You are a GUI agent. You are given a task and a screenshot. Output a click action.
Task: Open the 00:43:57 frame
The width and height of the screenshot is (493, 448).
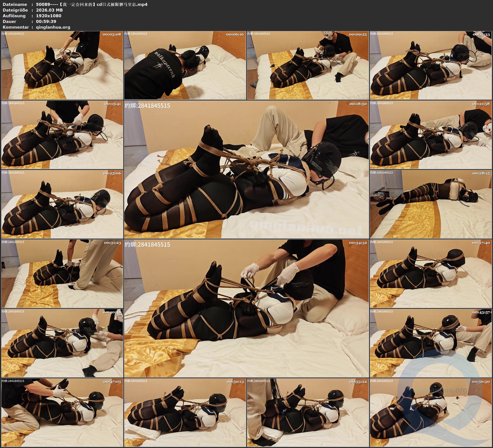click(x=431, y=343)
